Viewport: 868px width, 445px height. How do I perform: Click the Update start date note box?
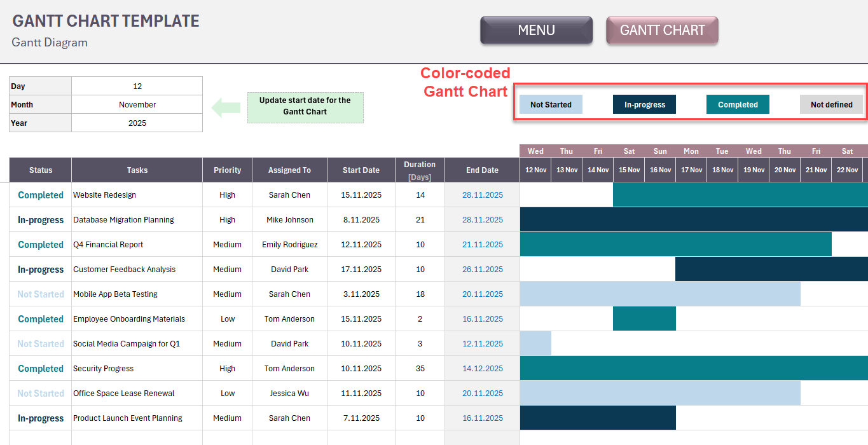[x=305, y=106]
